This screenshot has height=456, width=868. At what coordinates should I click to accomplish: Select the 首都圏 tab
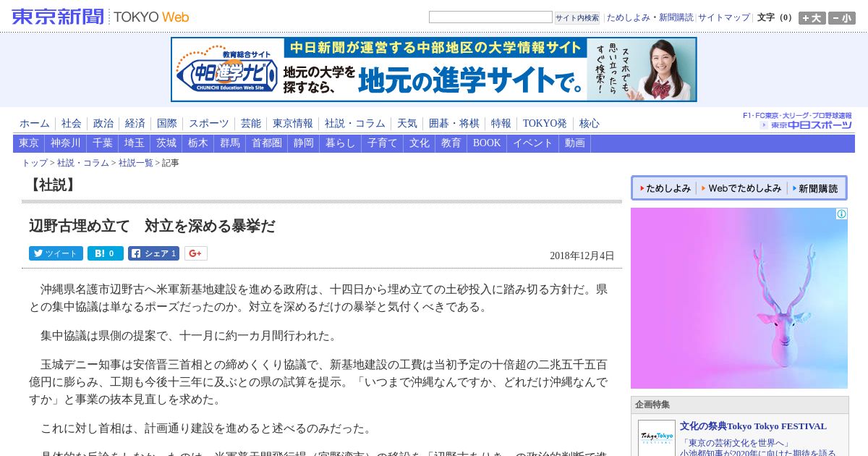pyautogui.click(x=267, y=143)
